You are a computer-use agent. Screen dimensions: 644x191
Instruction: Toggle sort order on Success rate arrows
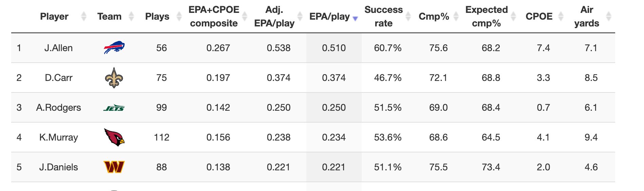pyautogui.click(x=409, y=16)
